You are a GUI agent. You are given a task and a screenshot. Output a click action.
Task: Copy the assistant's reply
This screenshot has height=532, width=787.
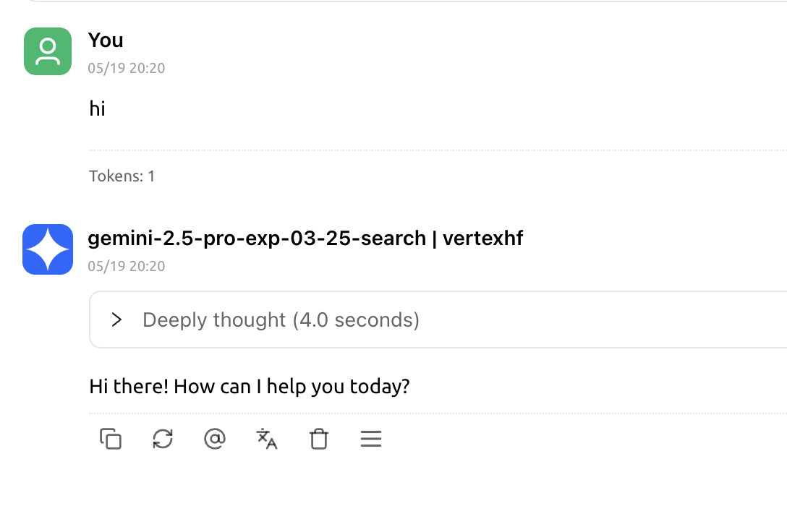pyautogui.click(x=110, y=439)
